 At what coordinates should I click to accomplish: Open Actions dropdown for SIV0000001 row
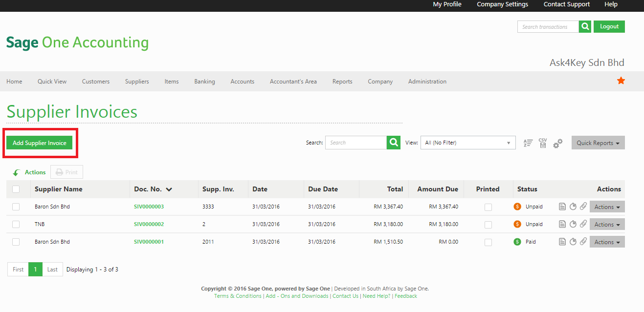(x=607, y=242)
